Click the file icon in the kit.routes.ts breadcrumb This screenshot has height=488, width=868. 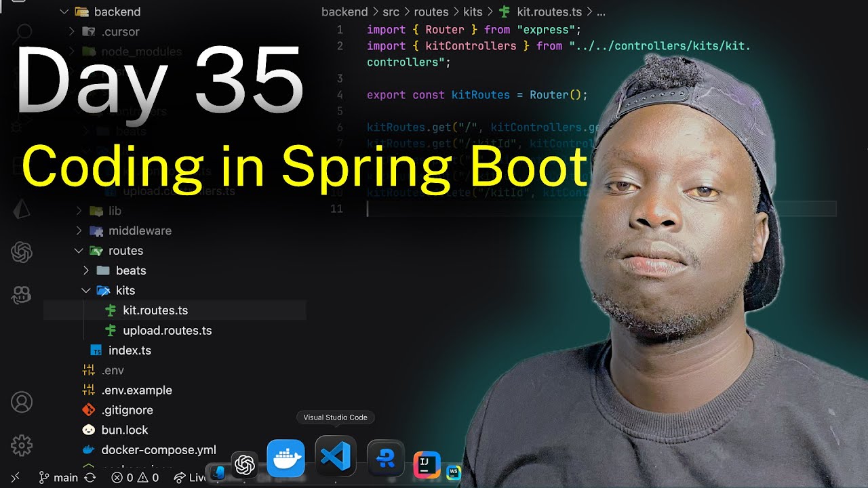[505, 12]
